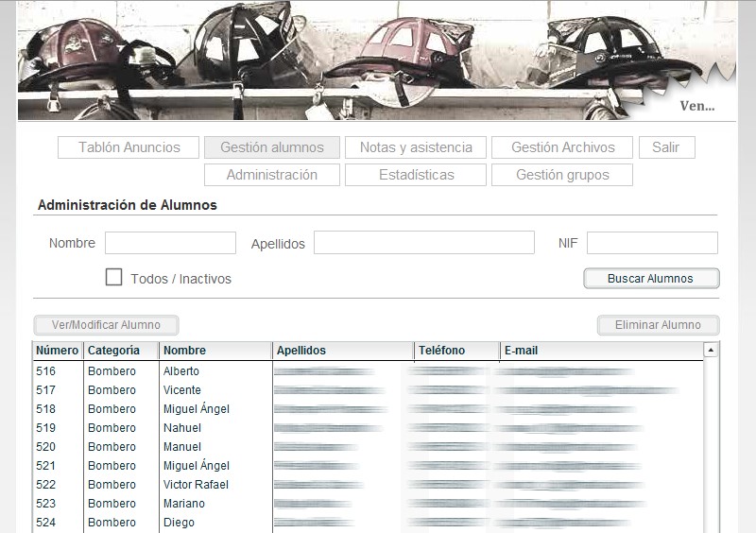This screenshot has width=756, height=533.
Task: Click Miguel Ángel in row 518
Action: point(197,408)
